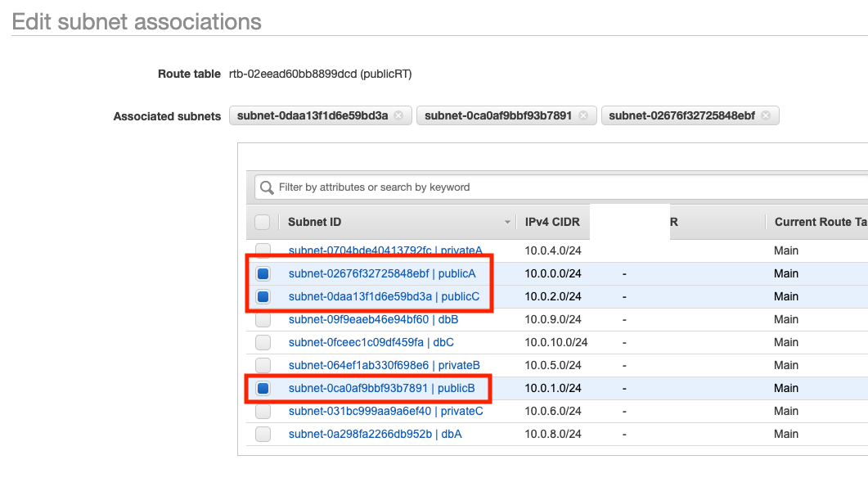Screen dimensions: 868x478
Task: Check the privateB subnet checkbox
Action: (263, 365)
